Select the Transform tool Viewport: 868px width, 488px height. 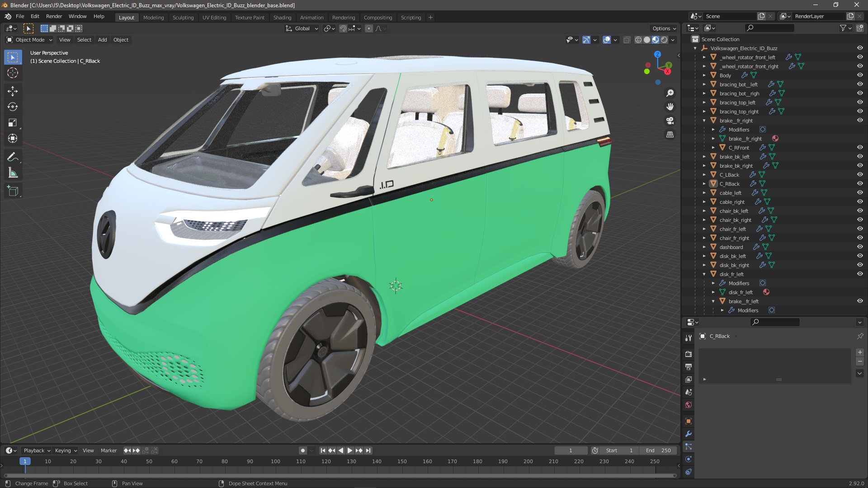(13, 139)
